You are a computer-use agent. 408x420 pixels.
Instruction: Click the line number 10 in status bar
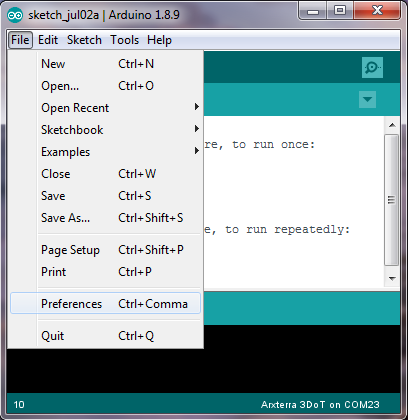coord(19,405)
